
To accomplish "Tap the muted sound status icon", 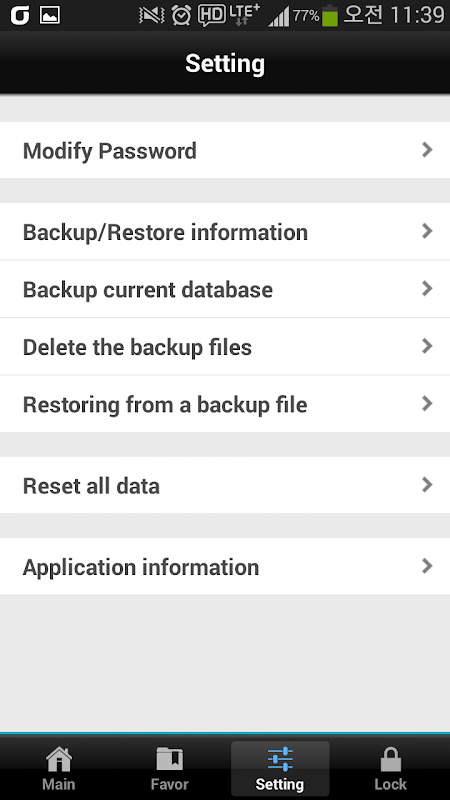I will click(x=152, y=15).
